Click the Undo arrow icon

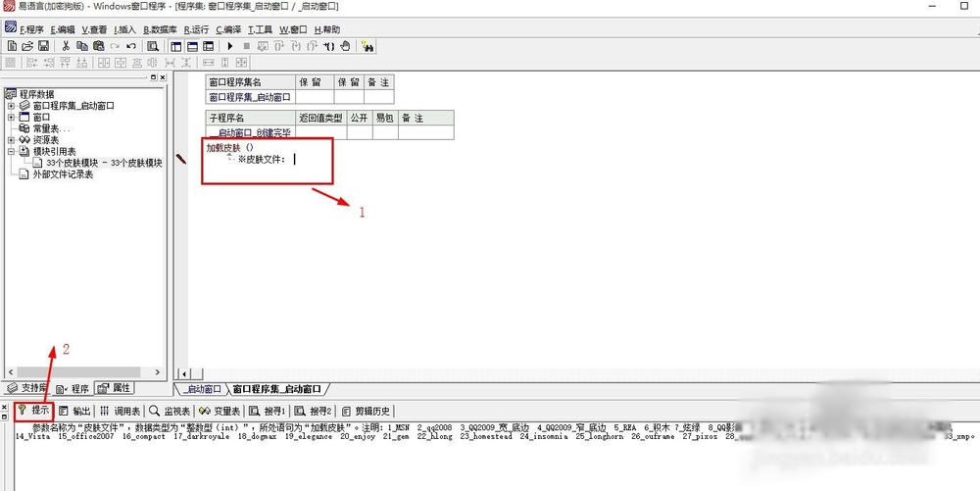click(x=130, y=46)
